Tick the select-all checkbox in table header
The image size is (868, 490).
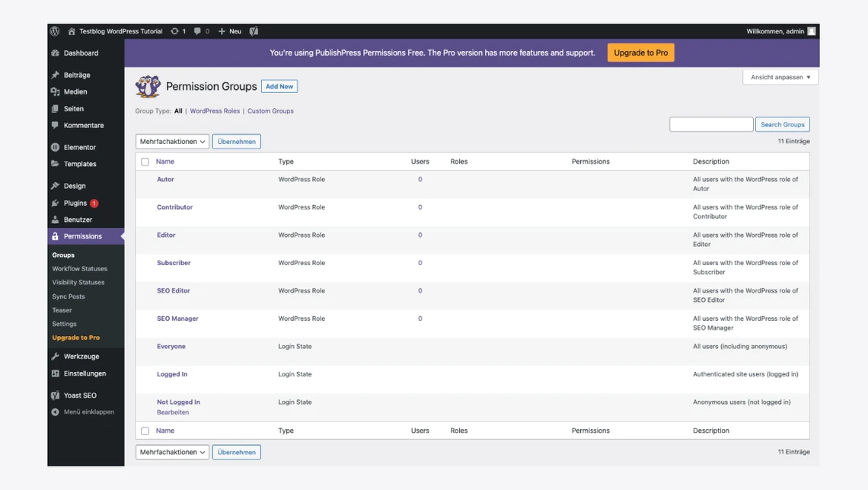(x=145, y=162)
